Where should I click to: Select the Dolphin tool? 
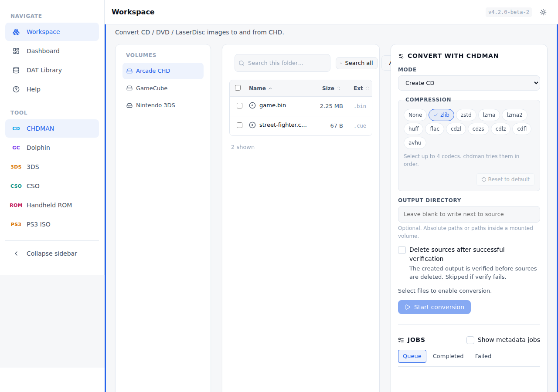point(52,148)
